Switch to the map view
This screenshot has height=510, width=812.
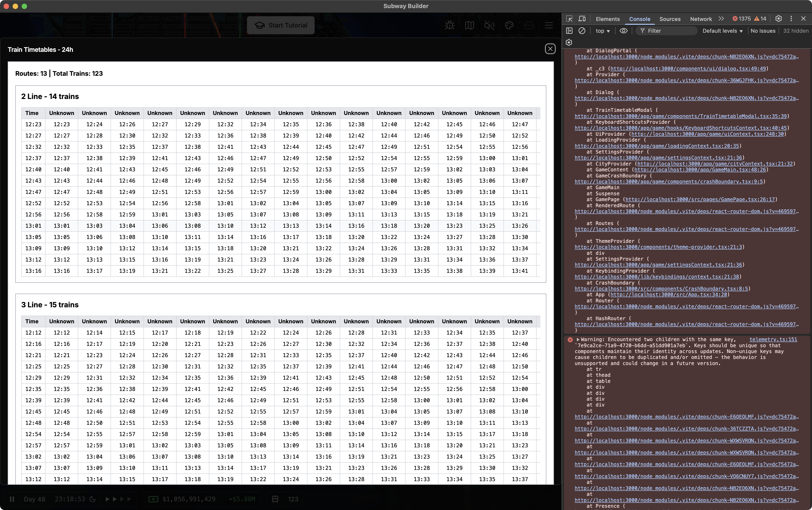click(469, 25)
